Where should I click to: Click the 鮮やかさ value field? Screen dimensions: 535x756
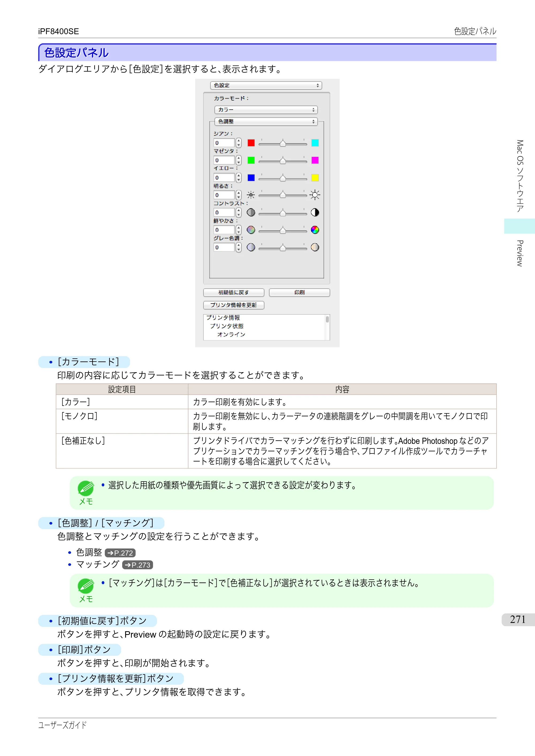click(224, 230)
